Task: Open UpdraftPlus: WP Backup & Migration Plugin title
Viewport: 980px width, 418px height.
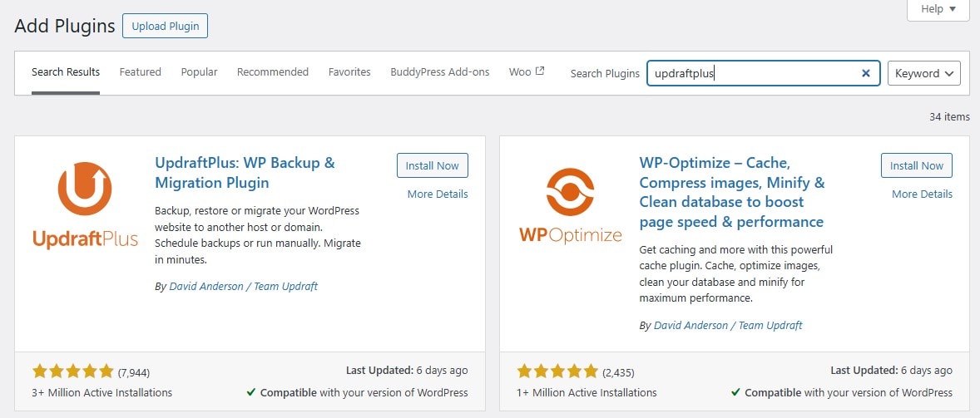Action: 245,173
